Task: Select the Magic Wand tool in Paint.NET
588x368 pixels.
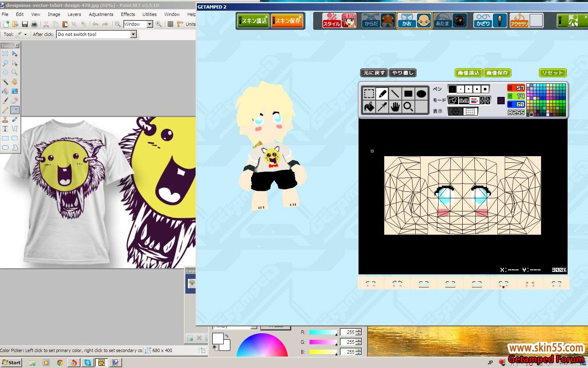Action: (5, 81)
